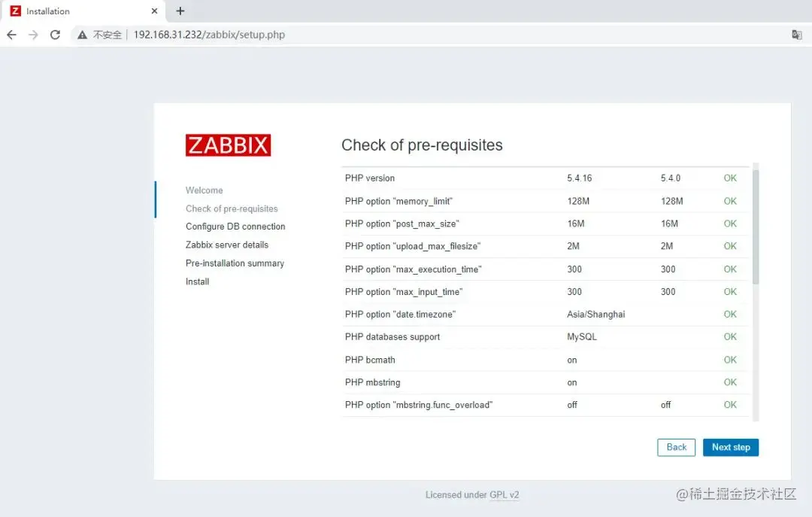Click the PHP option "max_execution_time" label
Screen dimensions: 812x517
[x=414, y=269]
